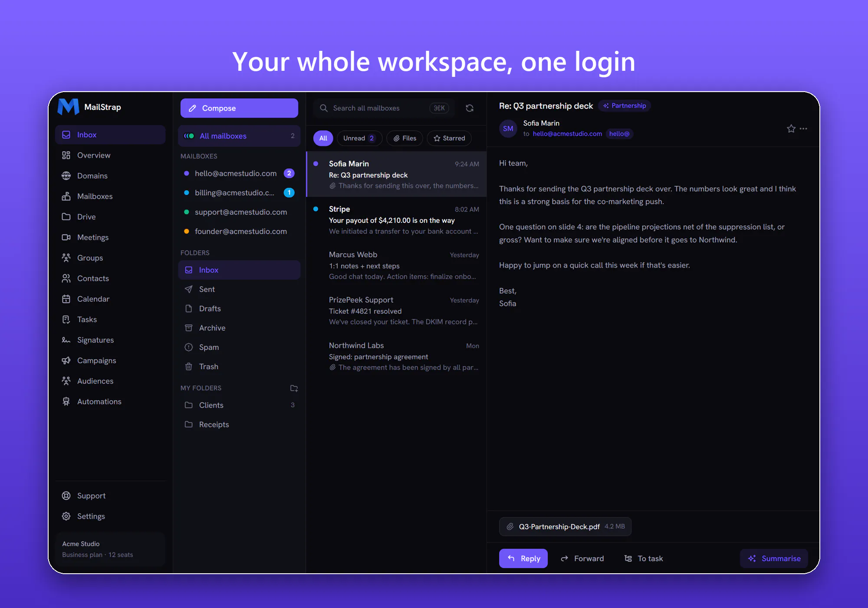This screenshot has height=608, width=868.
Task: Show the All filter tab
Action: 323,138
